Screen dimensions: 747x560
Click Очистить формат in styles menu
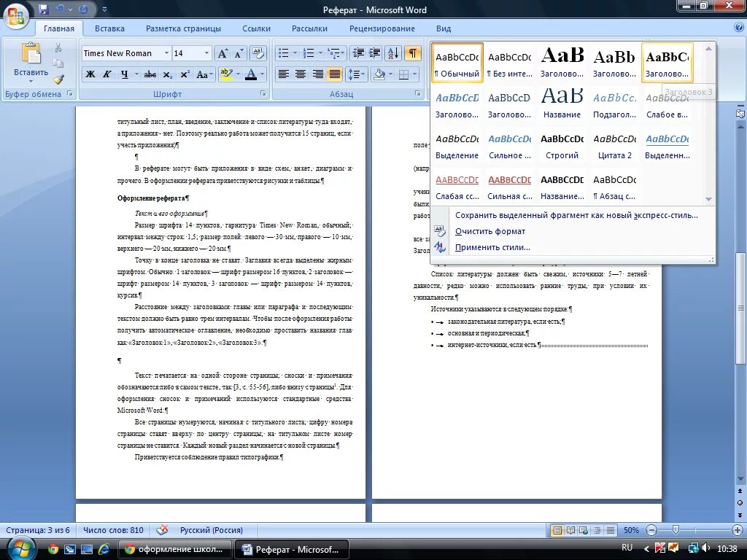[x=489, y=231]
